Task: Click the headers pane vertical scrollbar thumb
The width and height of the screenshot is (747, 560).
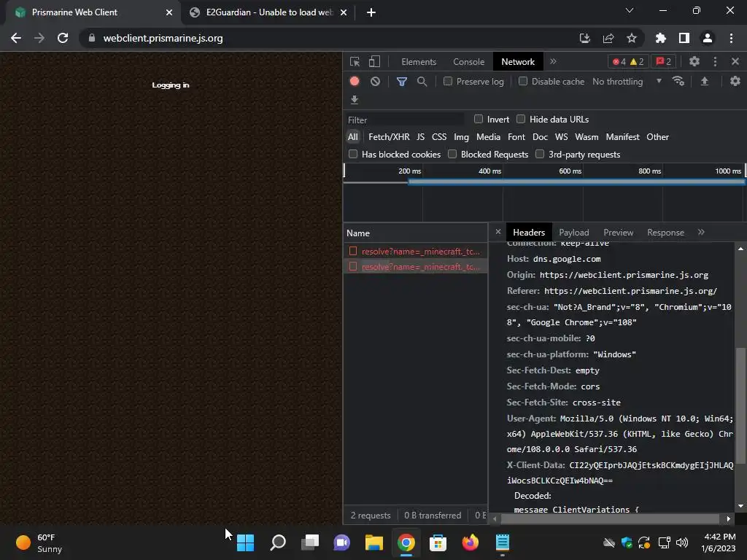Action: click(740, 405)
